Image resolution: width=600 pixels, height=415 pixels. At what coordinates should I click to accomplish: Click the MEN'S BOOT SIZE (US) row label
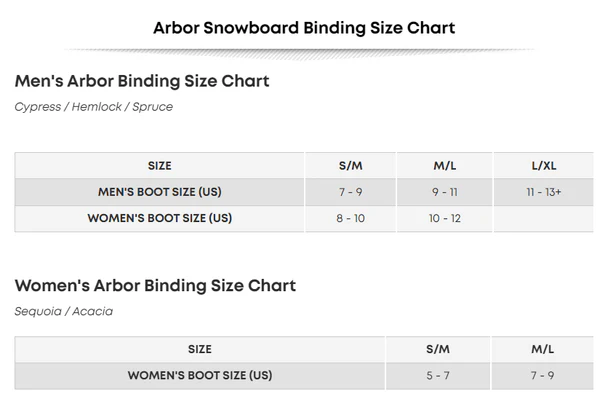click(x=159, y=191)
